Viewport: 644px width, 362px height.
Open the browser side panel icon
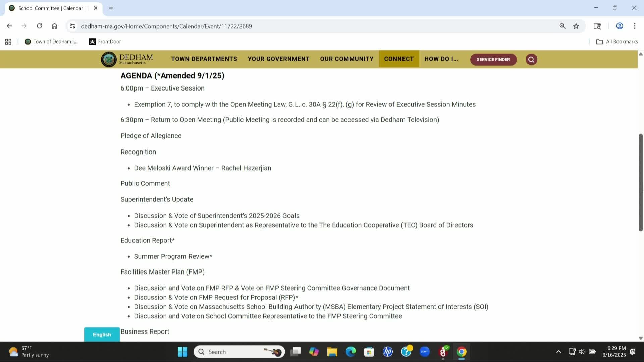pos(597,26)
